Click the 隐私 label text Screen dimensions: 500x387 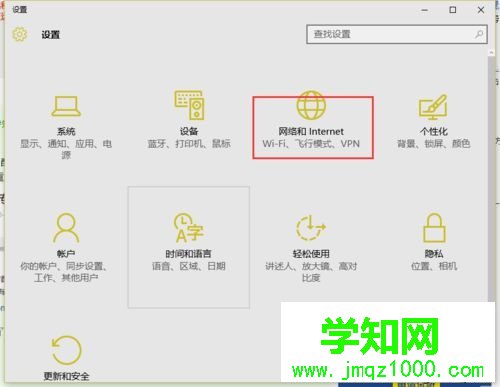pos(434,254)
